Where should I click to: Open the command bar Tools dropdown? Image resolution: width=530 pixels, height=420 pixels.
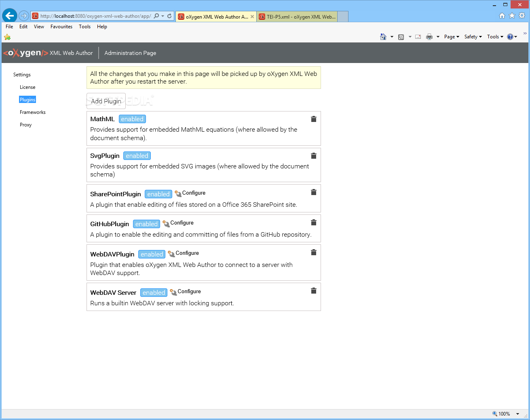point(495,37)
